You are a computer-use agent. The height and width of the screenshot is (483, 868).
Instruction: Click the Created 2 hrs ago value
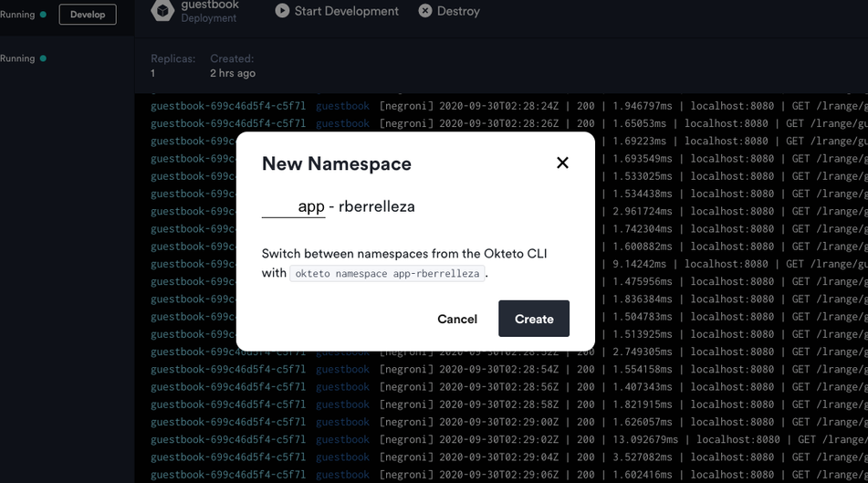(x=233, y=73)
